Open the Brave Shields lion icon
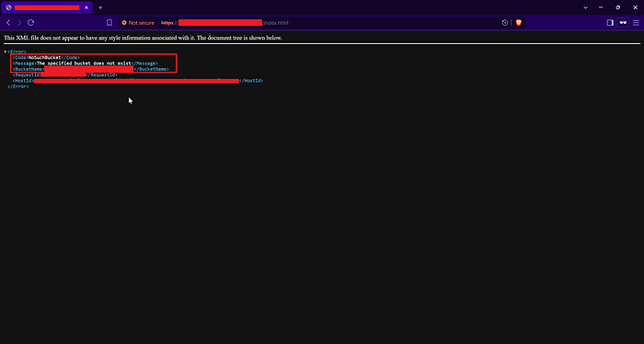The image size is (644, 344). pos(519,23)
